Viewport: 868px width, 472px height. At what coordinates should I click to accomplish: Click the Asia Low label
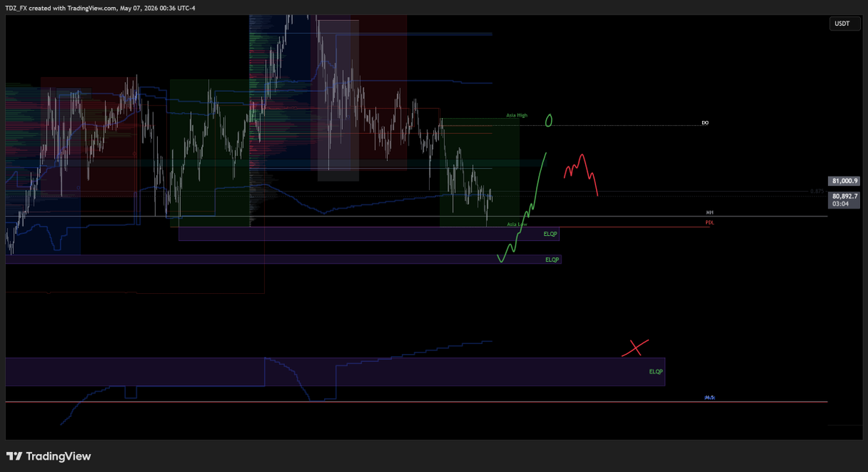516,225
